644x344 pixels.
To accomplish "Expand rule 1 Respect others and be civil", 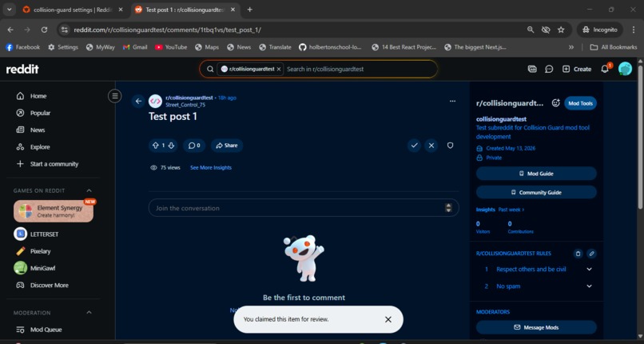I will 589,269.
